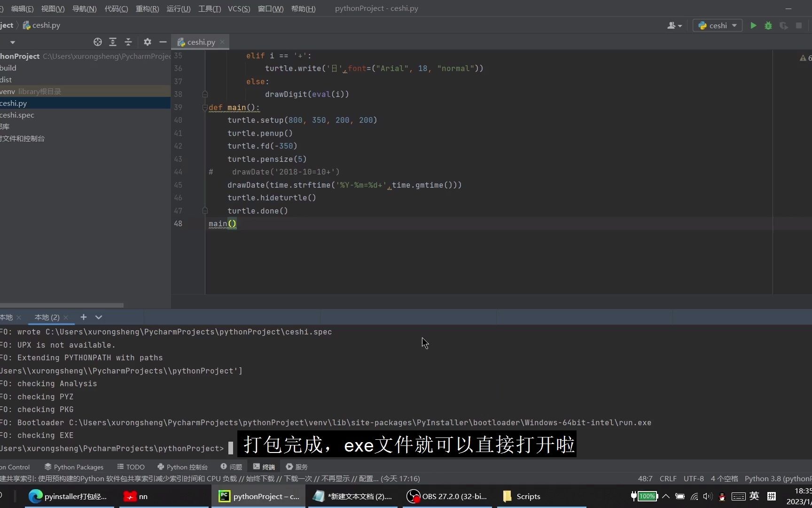Open the terminal session chevron dropdown

click(x=99, y=317)
